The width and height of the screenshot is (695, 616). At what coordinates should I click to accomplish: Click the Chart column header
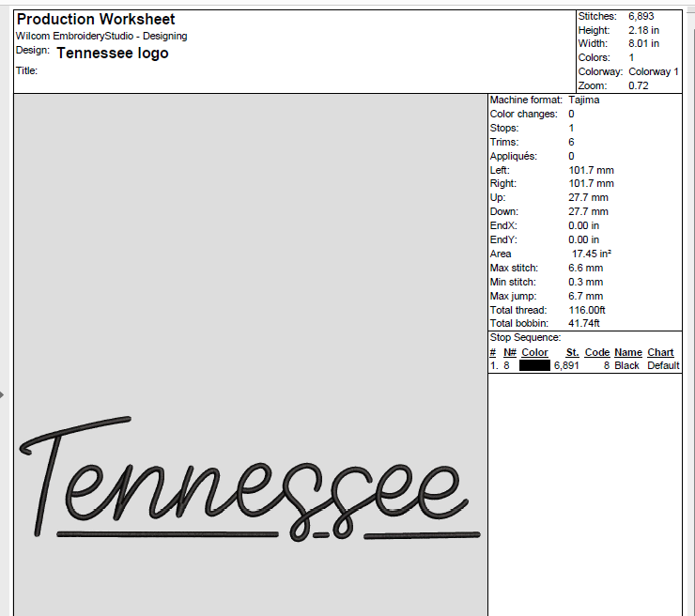(x=660, y=352)
